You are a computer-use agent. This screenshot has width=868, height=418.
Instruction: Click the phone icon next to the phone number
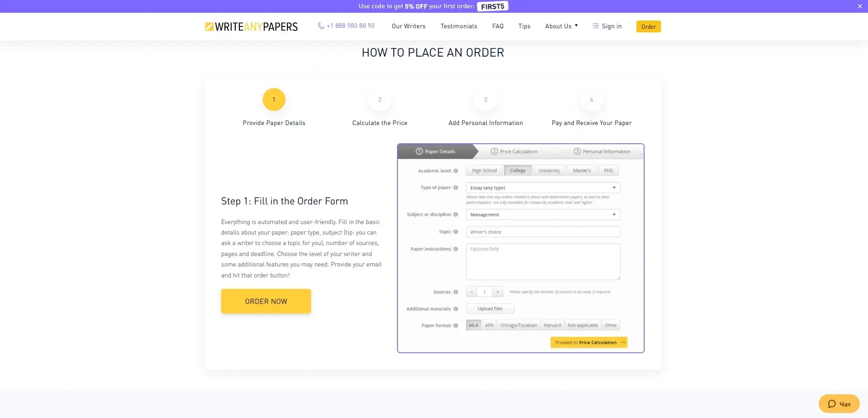pyautogui.click(x=320, y=26)
